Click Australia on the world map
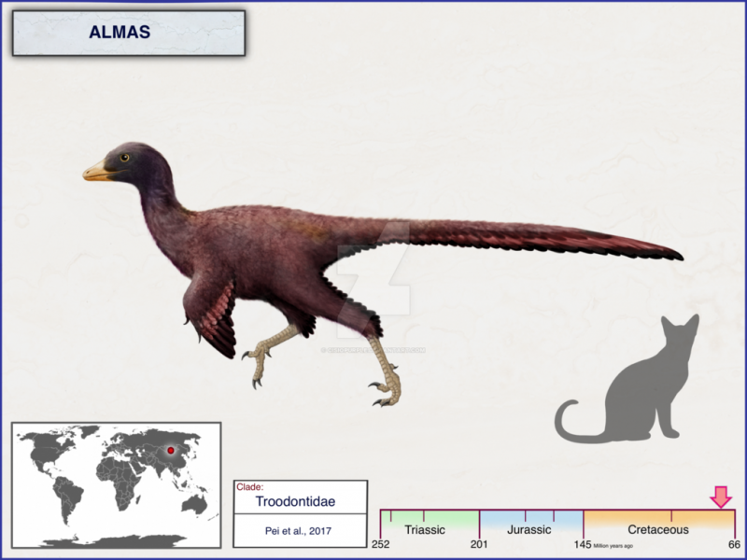 tap(195, 504)
